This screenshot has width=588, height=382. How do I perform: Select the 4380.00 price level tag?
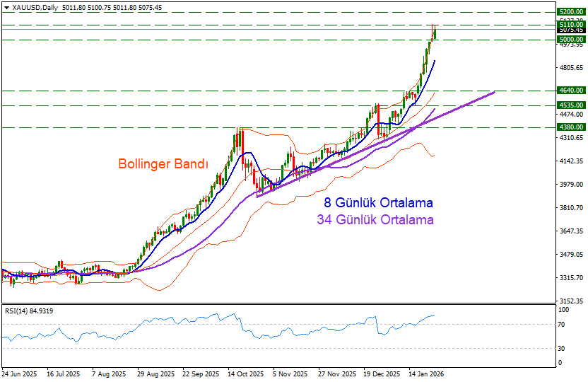coord(570,127)
